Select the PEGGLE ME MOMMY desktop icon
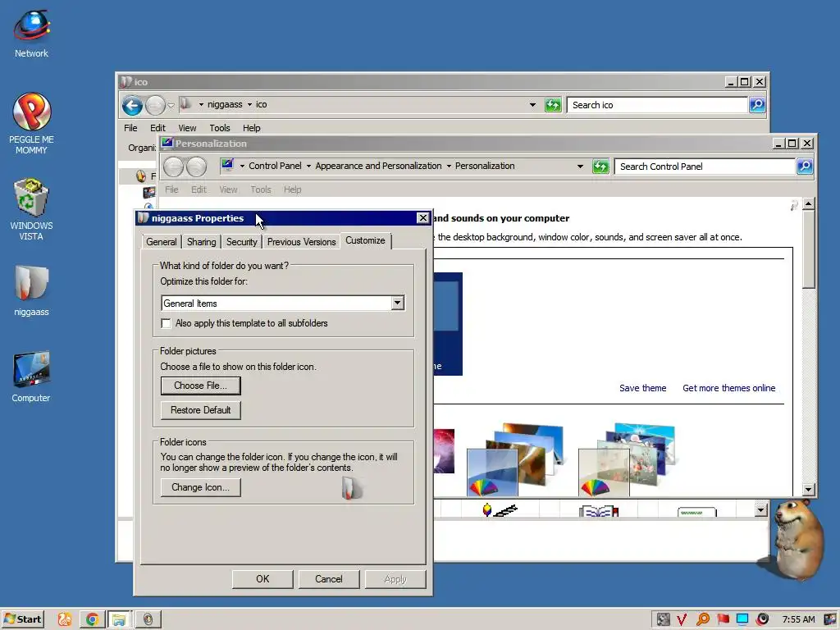The image size is (840, 630). click(31, 123)
